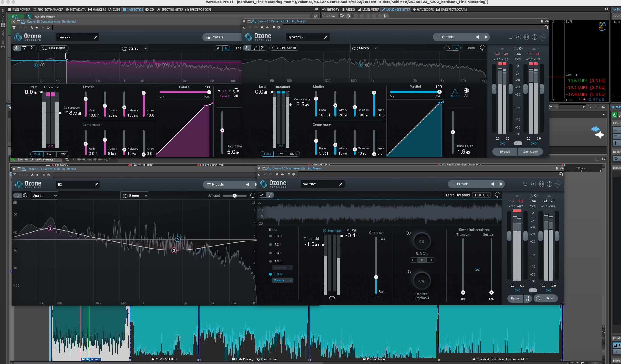The image size is (621, 364).
Task: Open the Loudness Meter tab
Action: pos(396,10)
